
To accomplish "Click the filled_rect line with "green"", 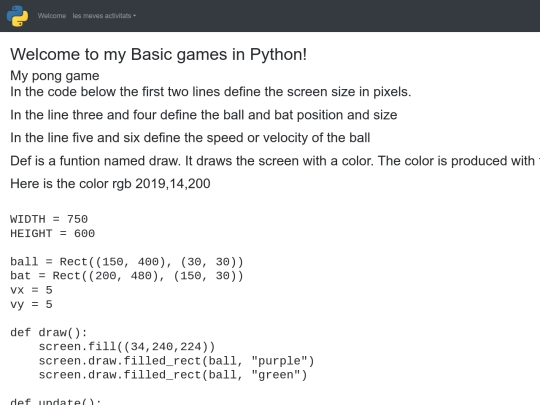I will [173, 375].
